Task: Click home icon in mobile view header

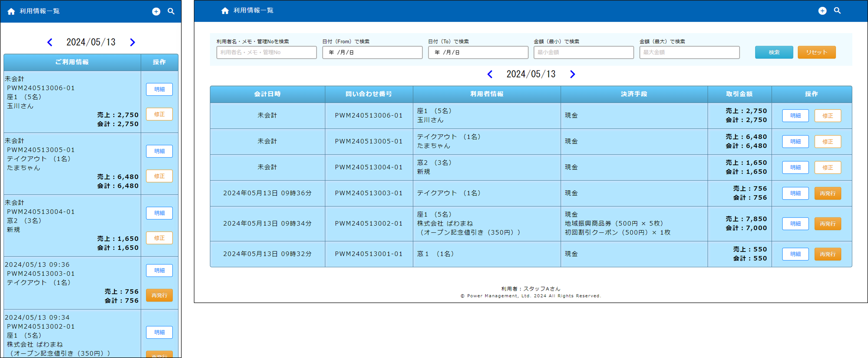Action: pos(11,11)
